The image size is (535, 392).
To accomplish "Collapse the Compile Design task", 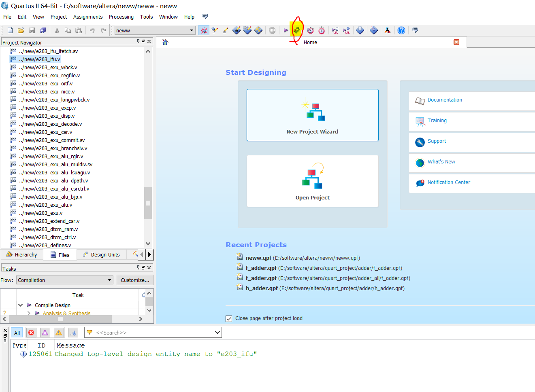I will 20,305.
